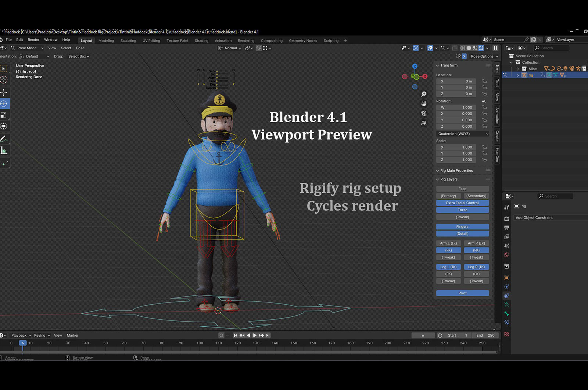Viewport: 588px width, 390px height.
Task: Toggle X-axis mirror in pose header
Action: pyautogui.click(x=464, y=56)
